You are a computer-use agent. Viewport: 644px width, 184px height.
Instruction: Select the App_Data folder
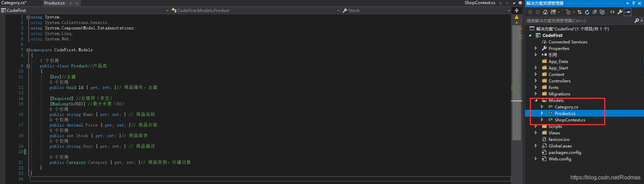coord(558,62)
